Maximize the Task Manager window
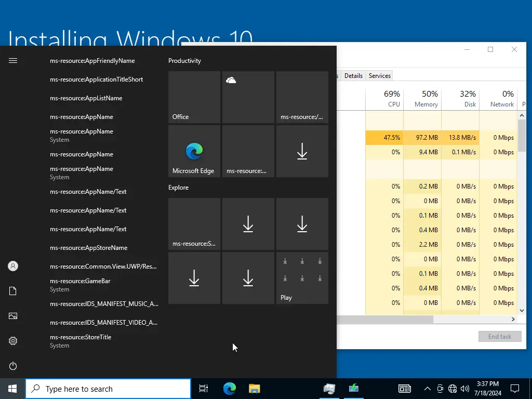Viewport: 532px width, 399px height. point(490,49)
